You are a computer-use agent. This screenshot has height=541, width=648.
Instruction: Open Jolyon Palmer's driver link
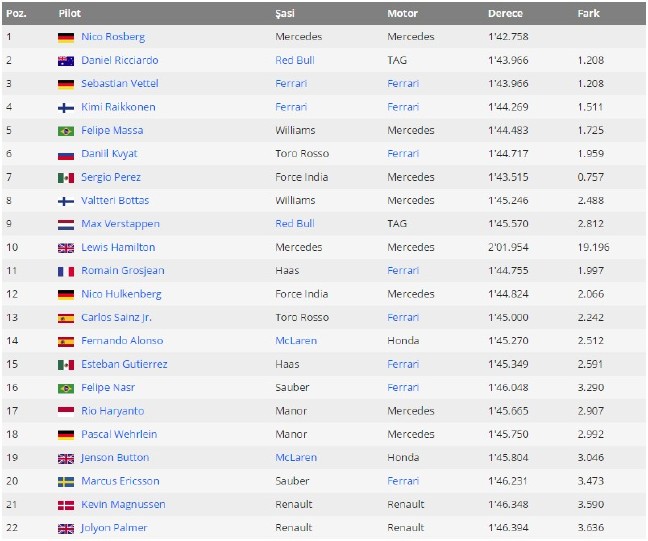click(x=112, y=528)
